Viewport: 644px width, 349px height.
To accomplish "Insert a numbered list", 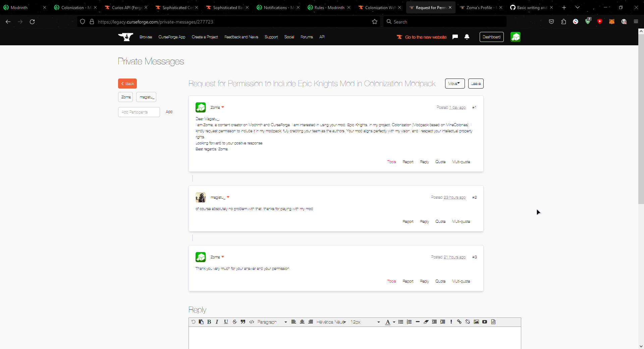I will pyautogui.click(x=409, y=322).
